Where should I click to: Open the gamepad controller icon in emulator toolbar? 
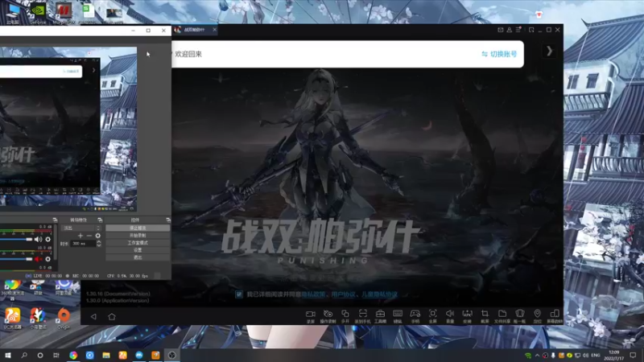(x=415, y=314)
